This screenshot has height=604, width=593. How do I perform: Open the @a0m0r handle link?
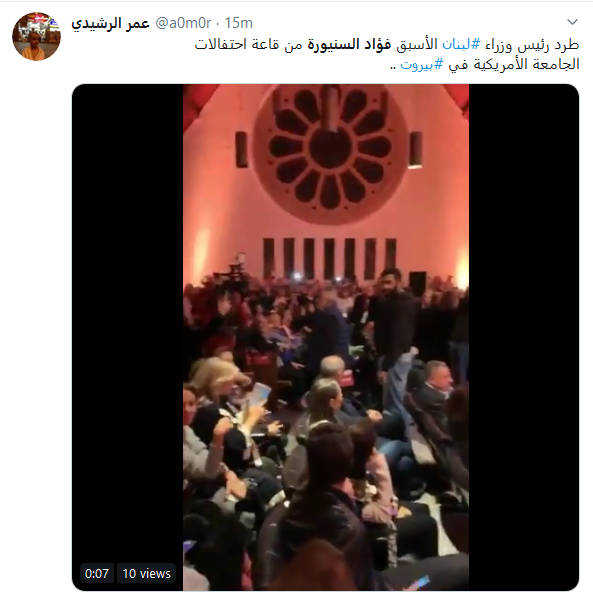click(x=183, y=23)
